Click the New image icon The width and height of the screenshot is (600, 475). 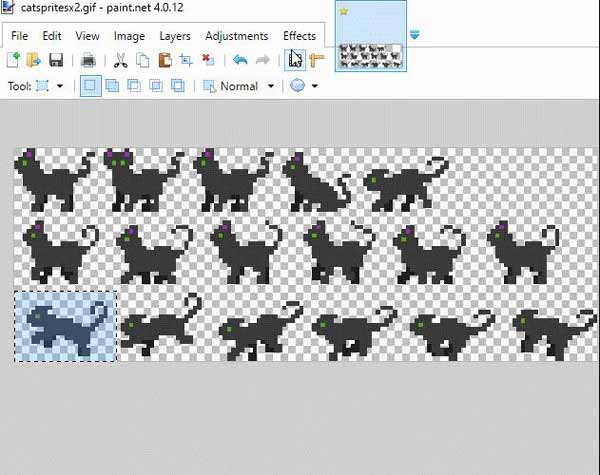(13, 60)
